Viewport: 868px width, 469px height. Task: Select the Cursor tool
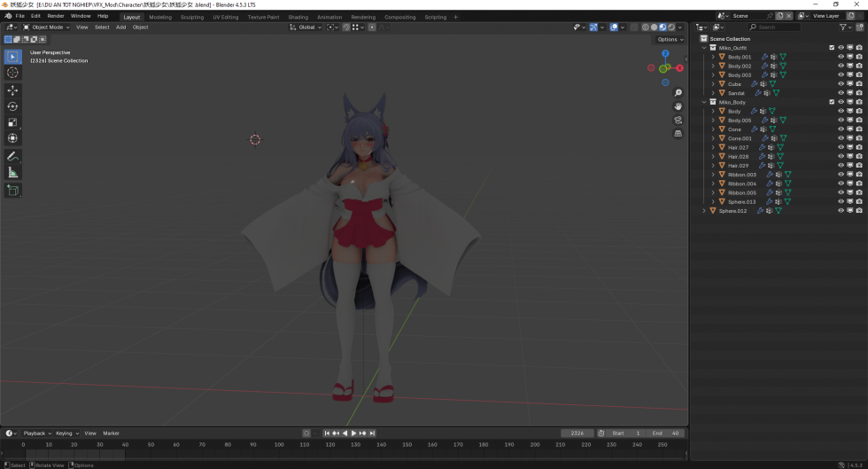tap(12, 73)
